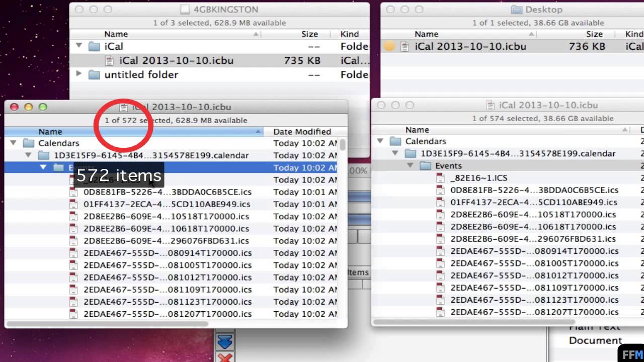Sort by Size in Desktop window

tap(594, 34)
